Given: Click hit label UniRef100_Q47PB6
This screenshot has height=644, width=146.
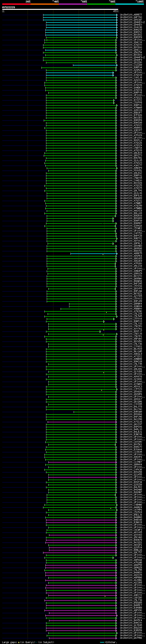Looking at the screenshot, I should click(131, 638).
